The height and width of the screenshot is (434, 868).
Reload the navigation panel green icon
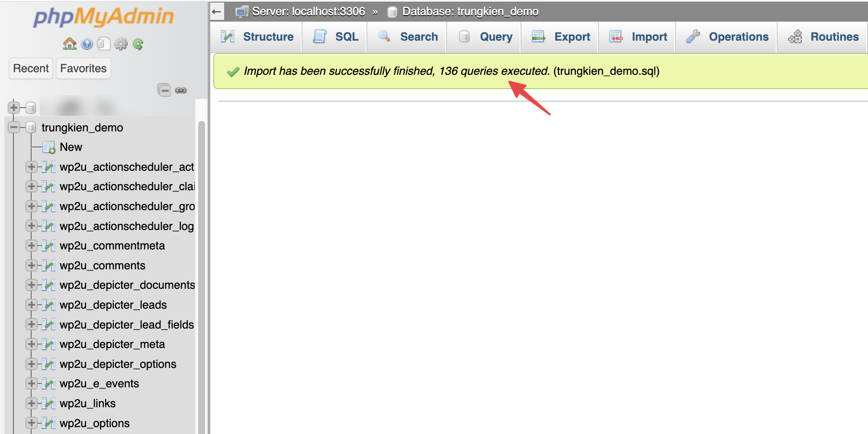(138, 44)
